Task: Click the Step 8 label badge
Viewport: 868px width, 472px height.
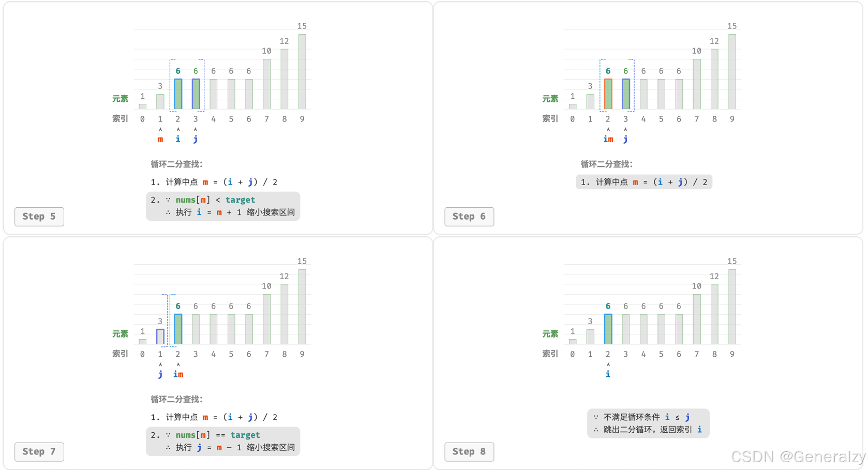Action: (469, 452)
